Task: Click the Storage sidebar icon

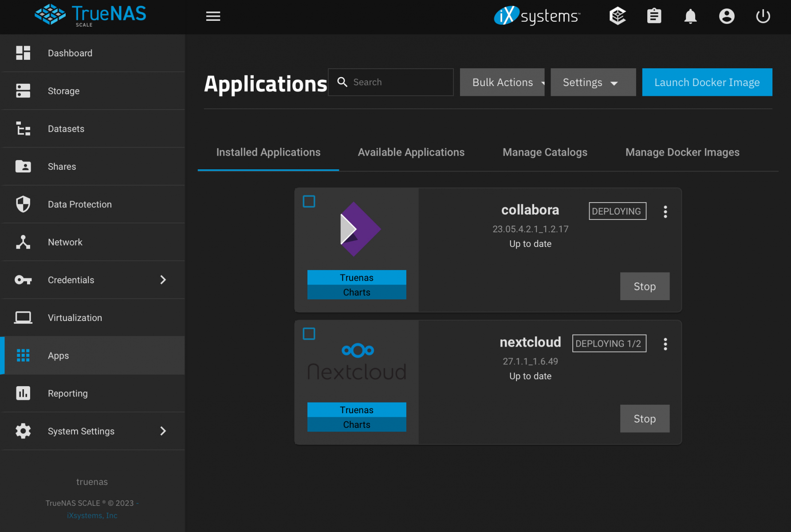Action: tap(23, 90)
